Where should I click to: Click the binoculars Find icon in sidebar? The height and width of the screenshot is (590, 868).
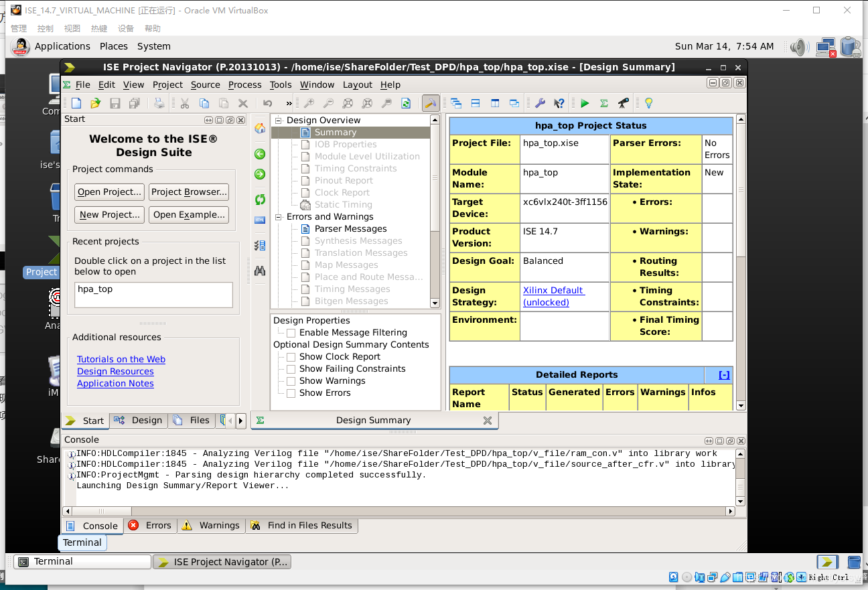(x=260, y=271)
